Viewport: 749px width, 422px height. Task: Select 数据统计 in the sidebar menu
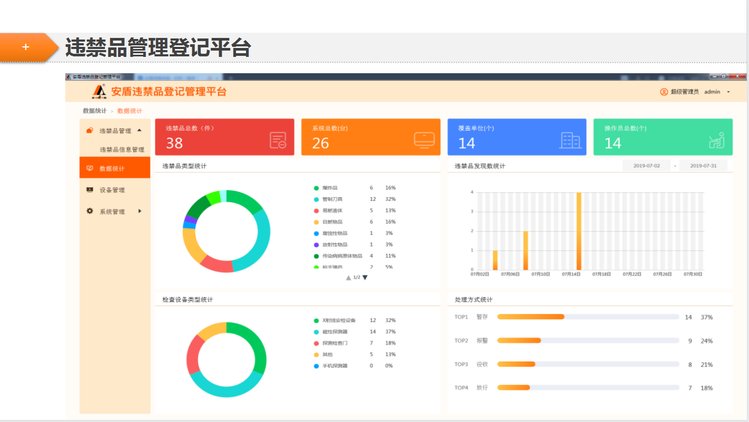(113, 169)
